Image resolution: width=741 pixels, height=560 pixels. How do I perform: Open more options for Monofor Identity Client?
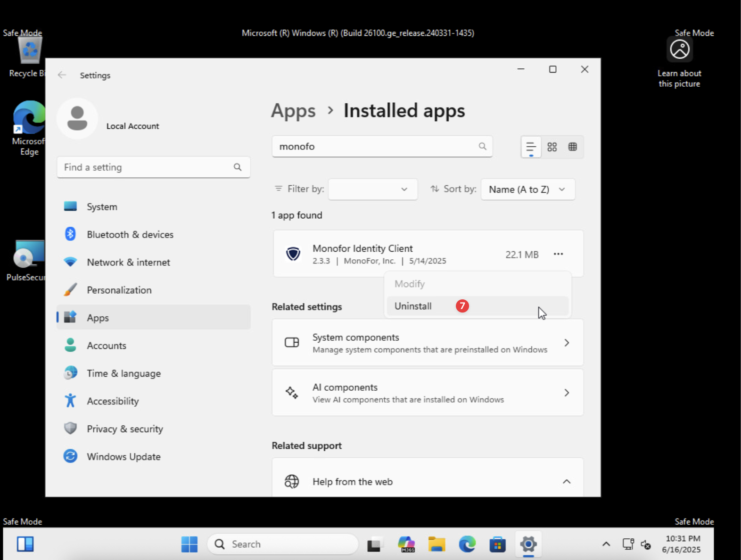(x=558, y=254)
